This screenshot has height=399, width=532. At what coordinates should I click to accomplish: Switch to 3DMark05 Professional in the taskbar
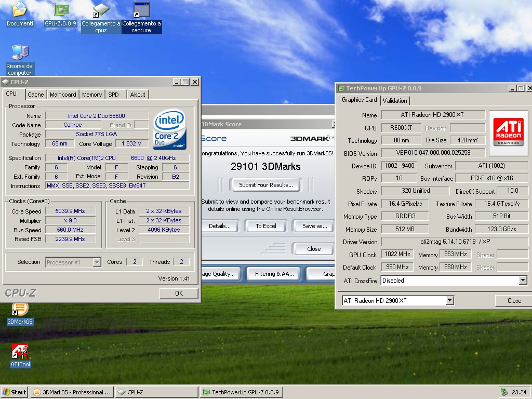point(72,392)
